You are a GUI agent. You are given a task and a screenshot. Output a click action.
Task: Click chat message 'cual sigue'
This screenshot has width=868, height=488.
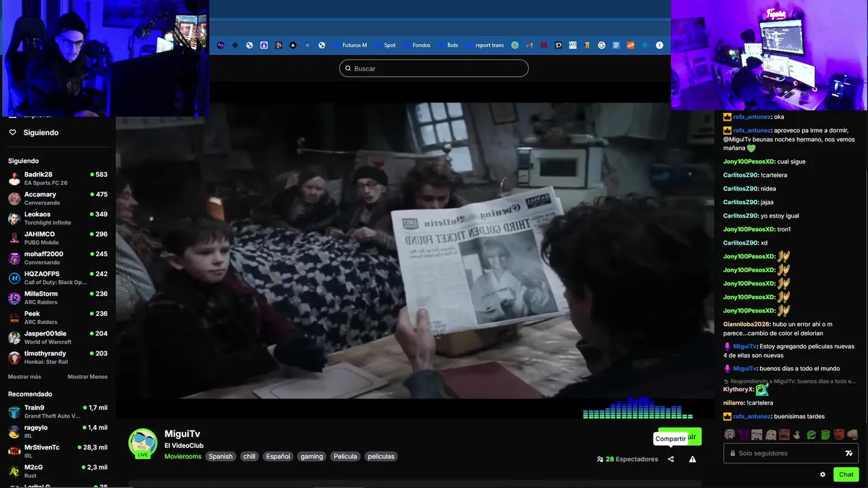[x=791, y=161]
